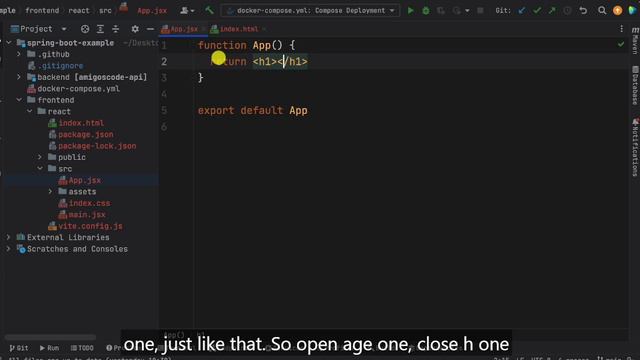This screenshot has width=640, height=360.
Task: Open editor tabs more options menu
Action: (x=621, y=29)
